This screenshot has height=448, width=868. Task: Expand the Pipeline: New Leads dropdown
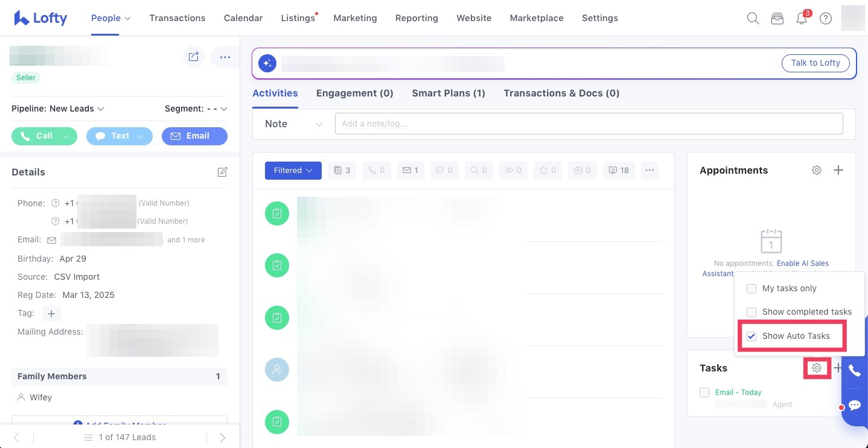click(58, 109)
